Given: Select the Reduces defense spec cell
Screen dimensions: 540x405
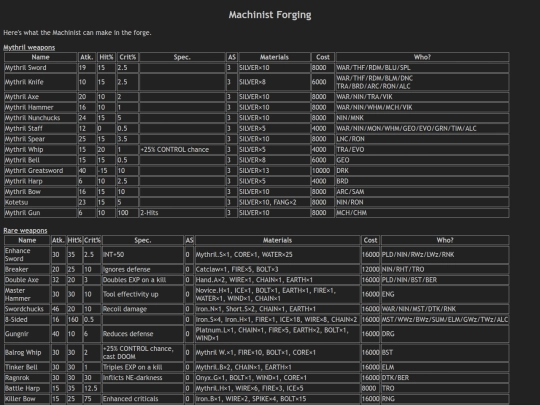Looking at the screenshot, I should click(x=143, y=334).
